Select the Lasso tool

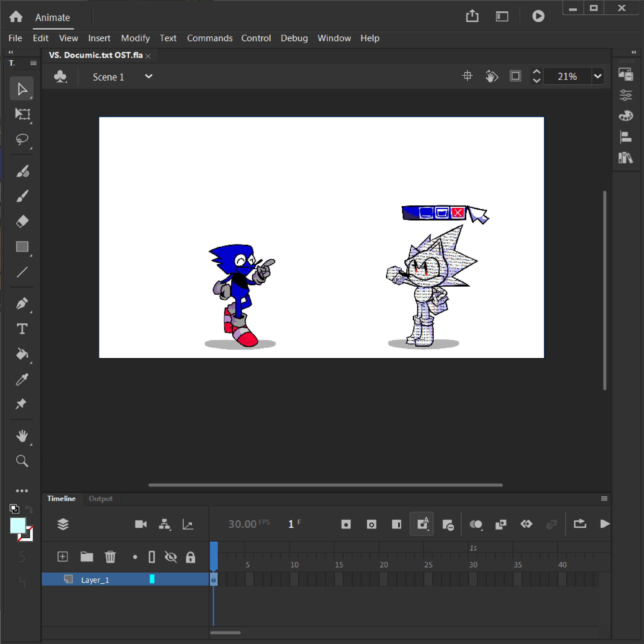(x=22, y=139)
